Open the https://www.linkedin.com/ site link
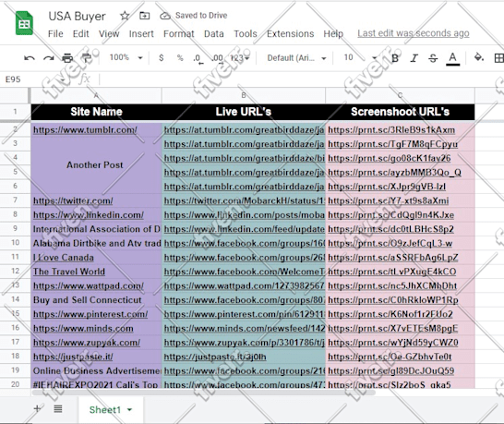Viewport: 504px width, 424px height. 89,215
